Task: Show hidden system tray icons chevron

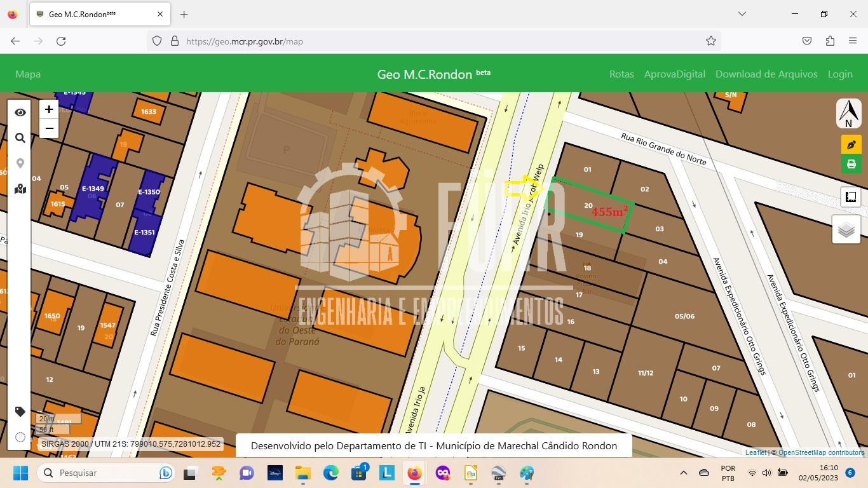Action: [x=684, y=473]
